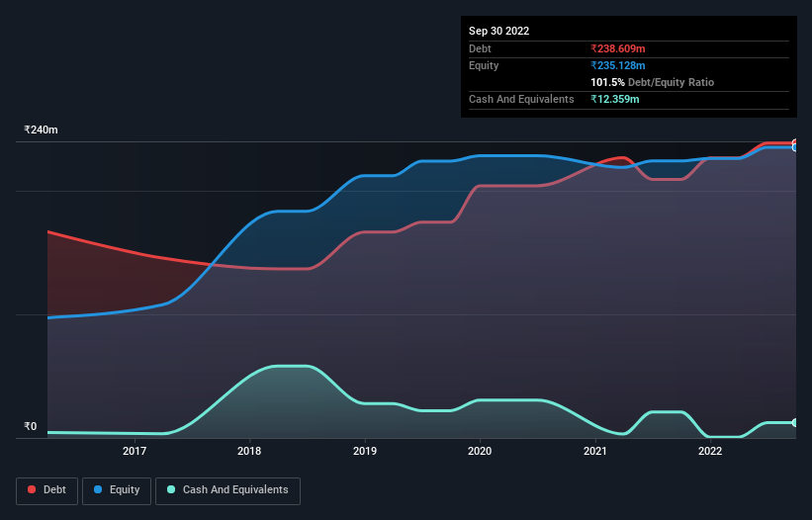Click the 2018 x-axis label
The width and height of the screenshot is (812, 520).
(x=249, y=451)
